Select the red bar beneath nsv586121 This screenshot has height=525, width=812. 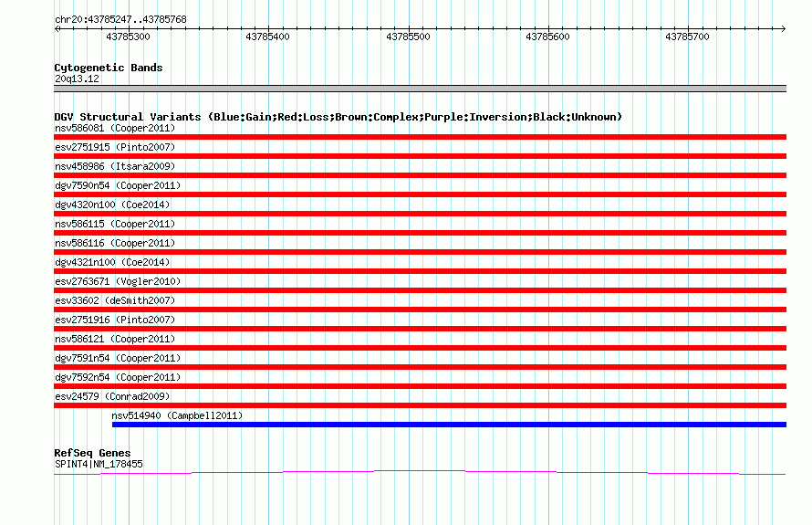point(420,348)
